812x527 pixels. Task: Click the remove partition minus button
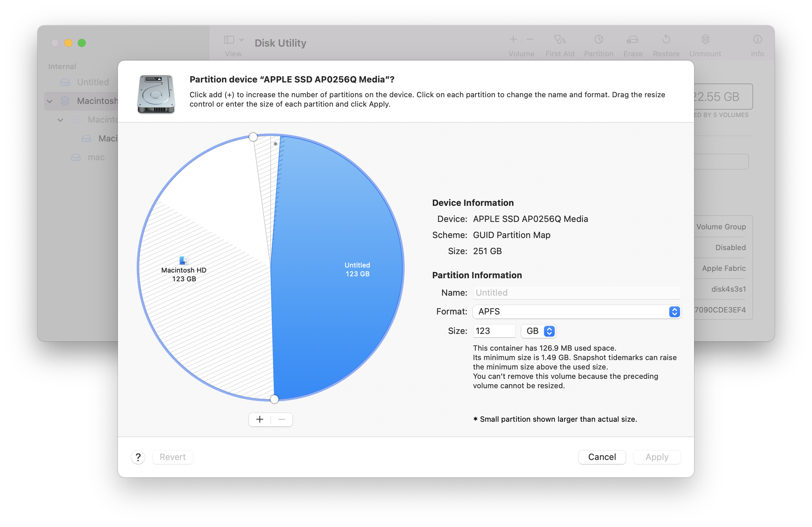click(281, 419)
